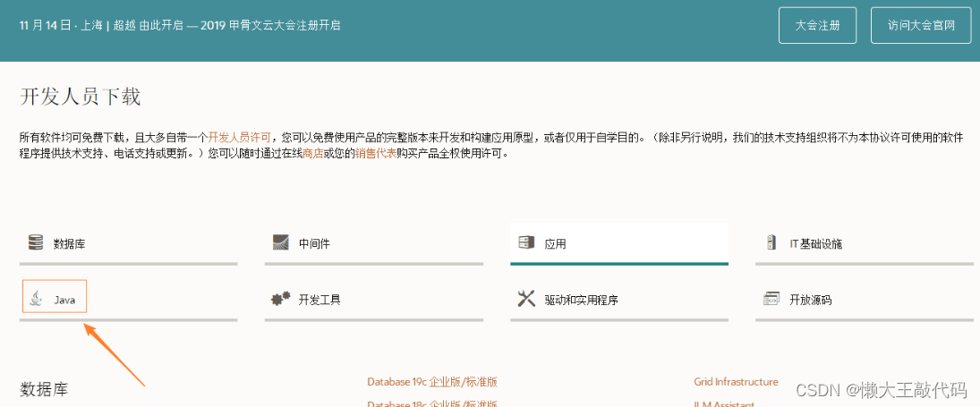
Task: Open the Database 19c 企业版/标准版 link
Action: 432,382
